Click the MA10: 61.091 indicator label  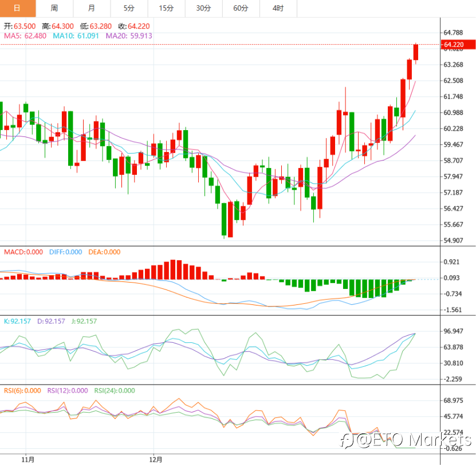tap(76, 36)
